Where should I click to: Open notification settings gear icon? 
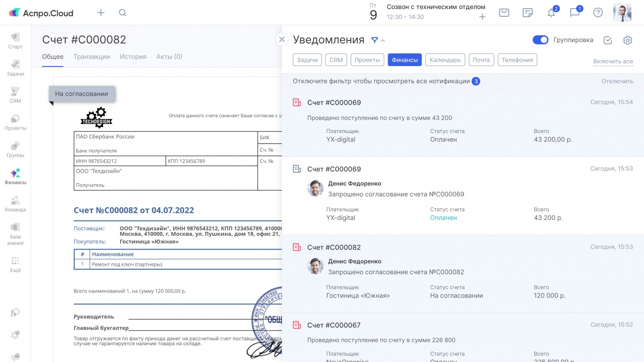pos(628,40)
